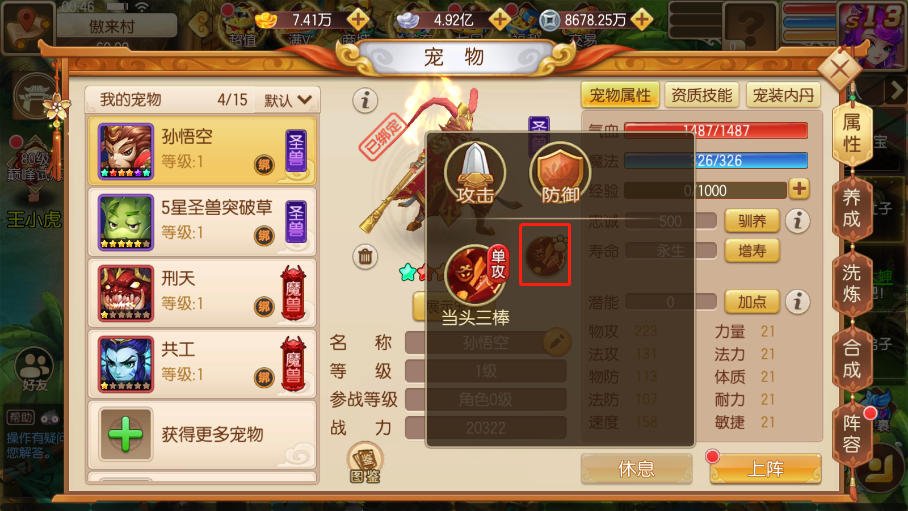
Task: Click the pencil rename icon beside 孙悟空
Action: click(556, 342)
